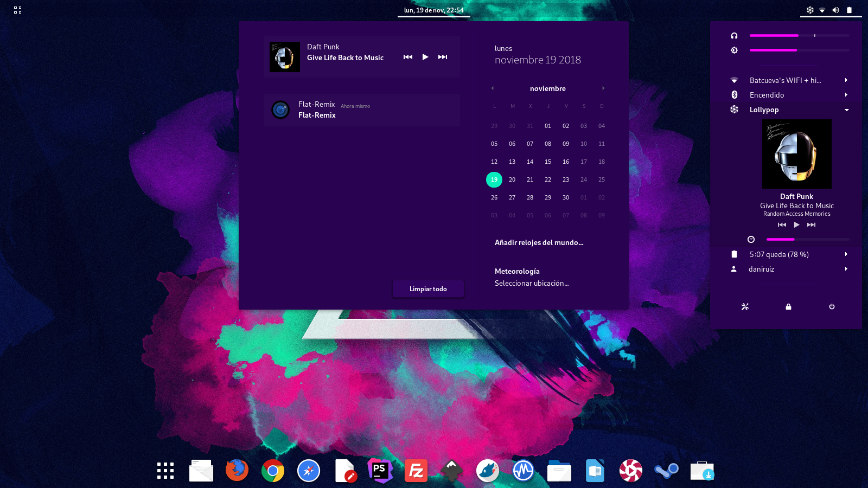Open Firefox from the dock
Viewport: 868px width, 488px height.
pyautogui.click(x=237, y=471)
